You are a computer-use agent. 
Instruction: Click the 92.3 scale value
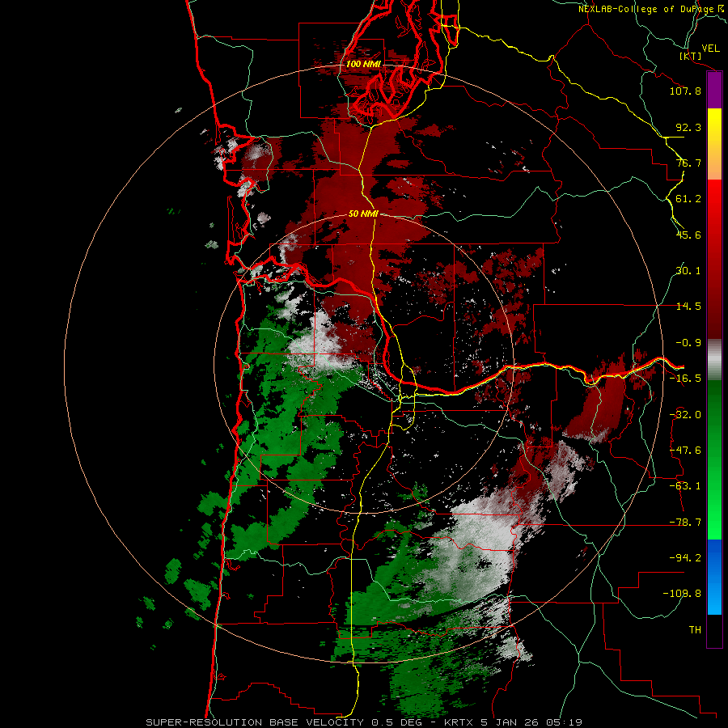click(x=688, y=127)
